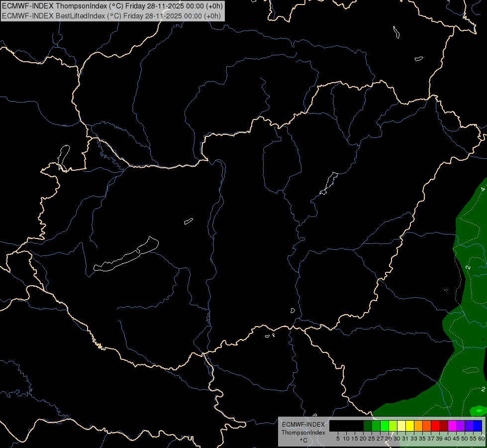Viewport: 487px width, 448px height.
Task: Click the legend tick value 40
Action: pyautogui.click(x=448, y=439)
